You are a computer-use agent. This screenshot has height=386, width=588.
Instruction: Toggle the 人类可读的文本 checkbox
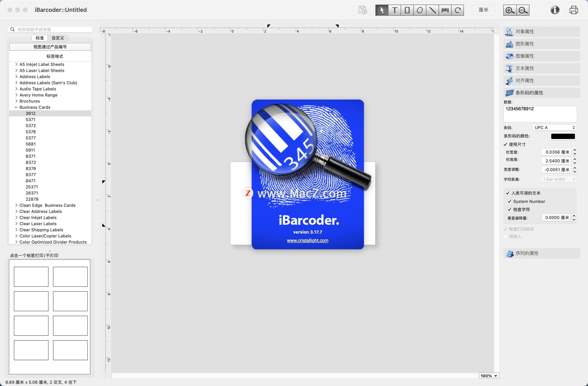pyautogui.click(x=507, y=193)
